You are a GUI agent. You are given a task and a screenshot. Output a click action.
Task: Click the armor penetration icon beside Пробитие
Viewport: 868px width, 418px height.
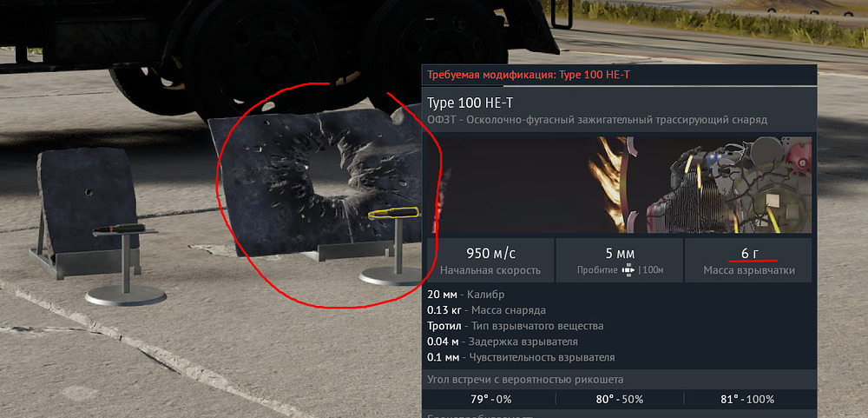(628, 270)
